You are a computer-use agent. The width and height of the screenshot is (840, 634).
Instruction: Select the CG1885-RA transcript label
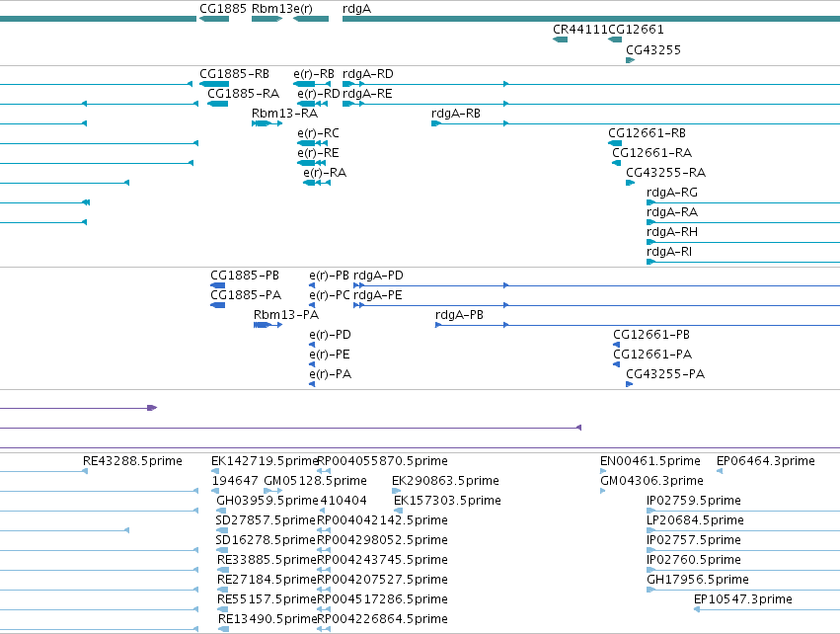coord(243,94)
